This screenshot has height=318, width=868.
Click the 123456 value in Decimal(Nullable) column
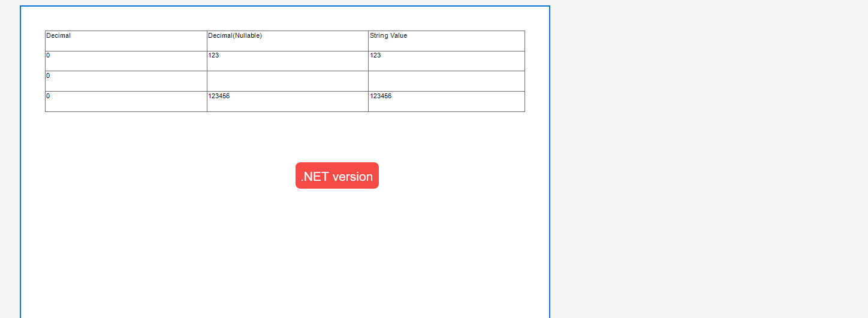click(x=219, y=96)
